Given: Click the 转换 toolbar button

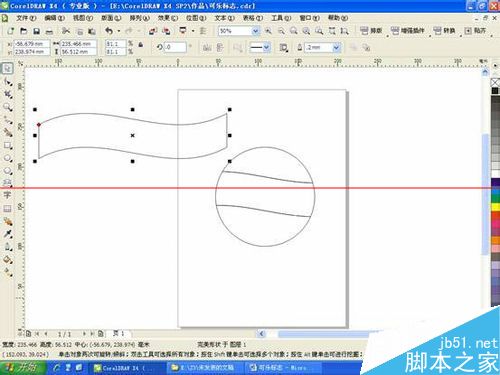Looking at the screenshot, I should (445, 31).
